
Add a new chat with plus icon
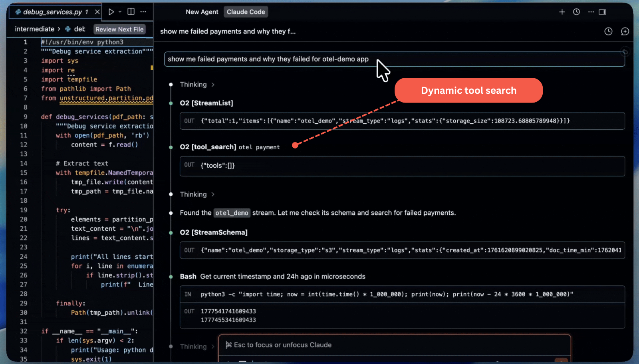(562, 12)
